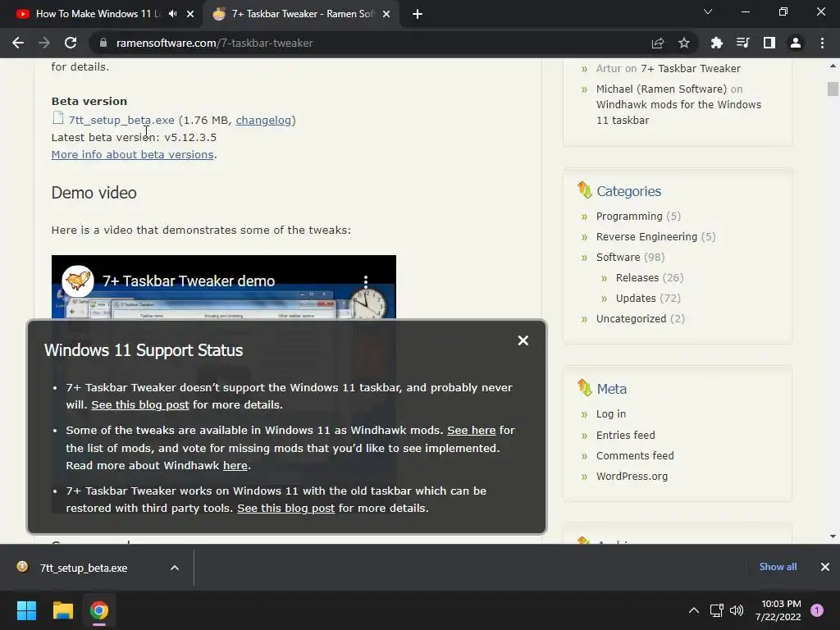Screen dimensions: 840x630
Task: Click Chrome icon in taskbar
Action: tap(99, 610)
